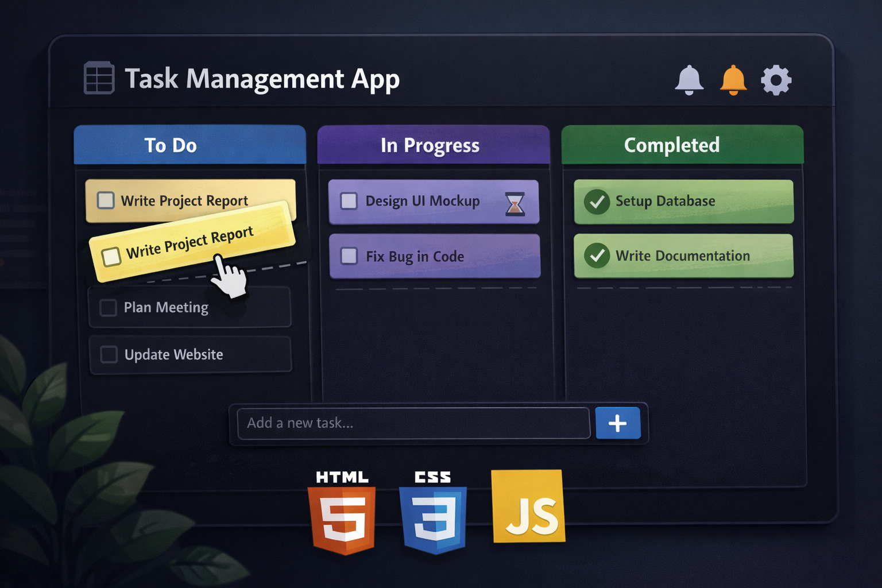
Task: Check the upper Write Project Report checkbox
Action: (x=106, y=200)
